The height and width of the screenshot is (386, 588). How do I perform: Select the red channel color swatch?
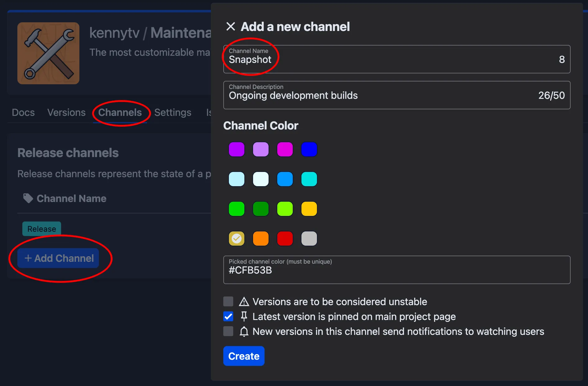tap(285, 238)
